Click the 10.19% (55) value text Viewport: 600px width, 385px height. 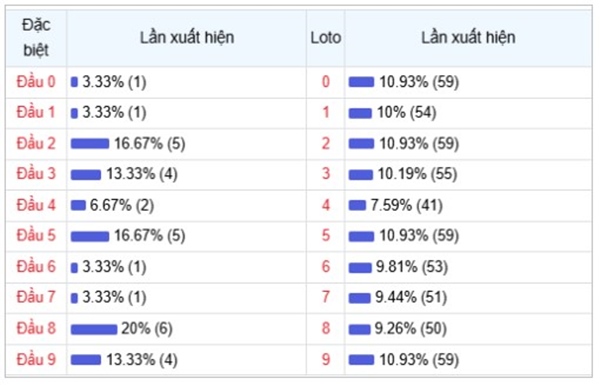point(417,174)
